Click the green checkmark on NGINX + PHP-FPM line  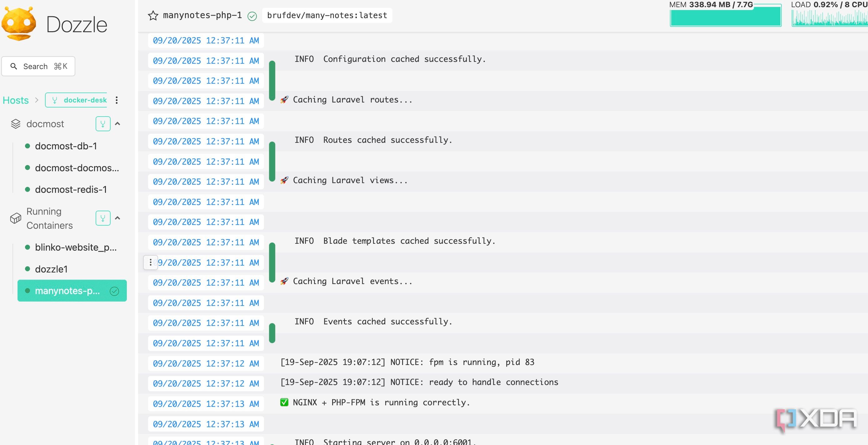coord(284,402)
